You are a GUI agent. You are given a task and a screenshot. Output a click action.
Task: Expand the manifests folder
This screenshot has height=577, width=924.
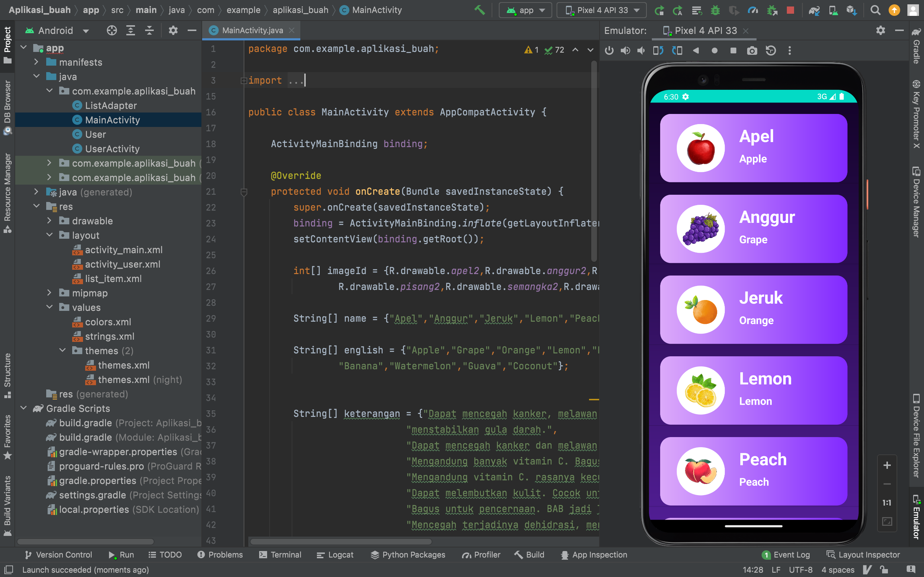(x=37, y=62)
